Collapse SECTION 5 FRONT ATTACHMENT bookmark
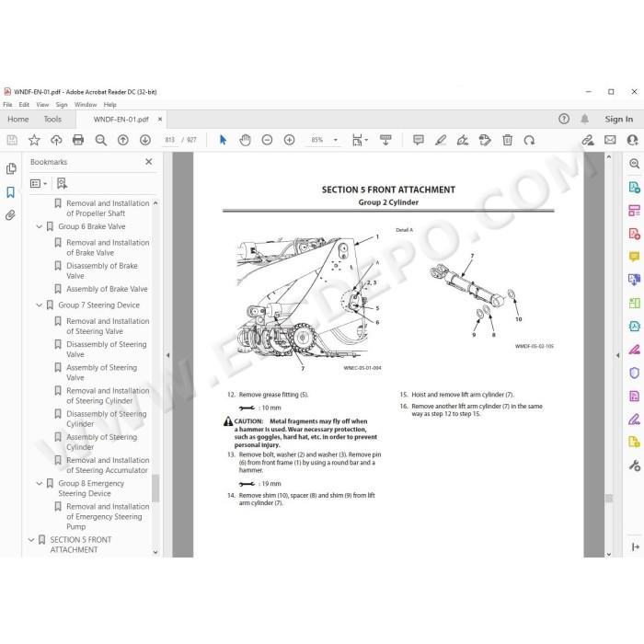 coord(30,540)
